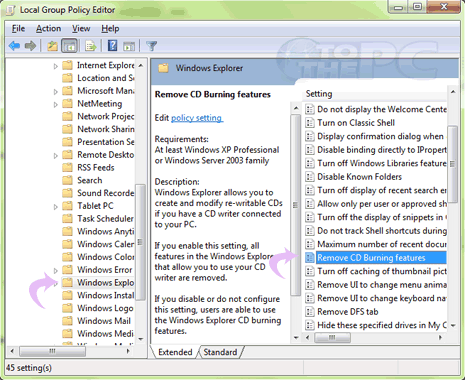Switch to the Extended tab
Viewport: 465px width, 380px height.
click(175, 352)
